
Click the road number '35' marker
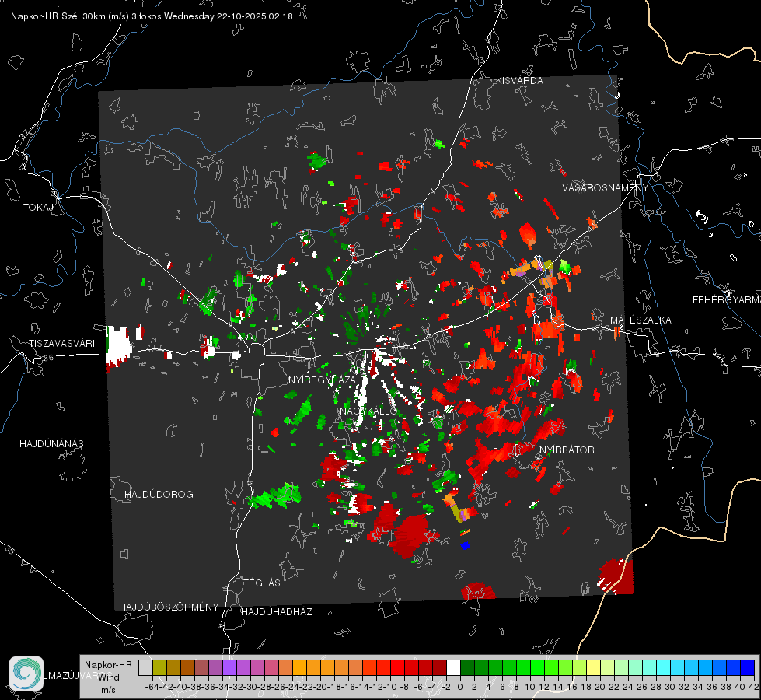pos(9,550)
